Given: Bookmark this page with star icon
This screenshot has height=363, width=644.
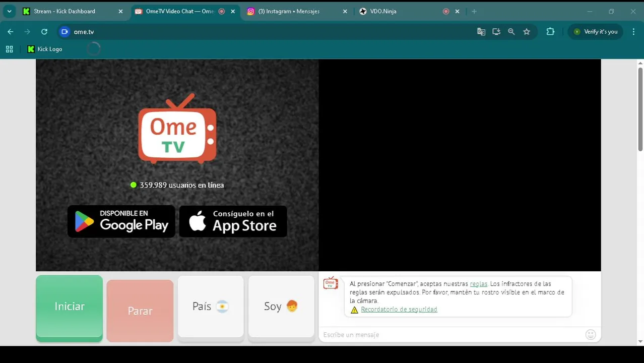Looking at the screenshot, I should 527,31.
